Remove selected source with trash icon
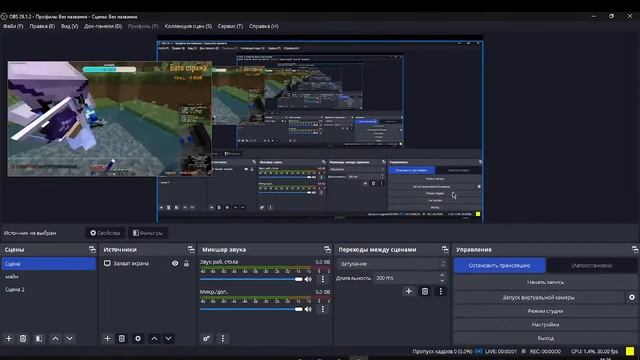 (122, 338)
